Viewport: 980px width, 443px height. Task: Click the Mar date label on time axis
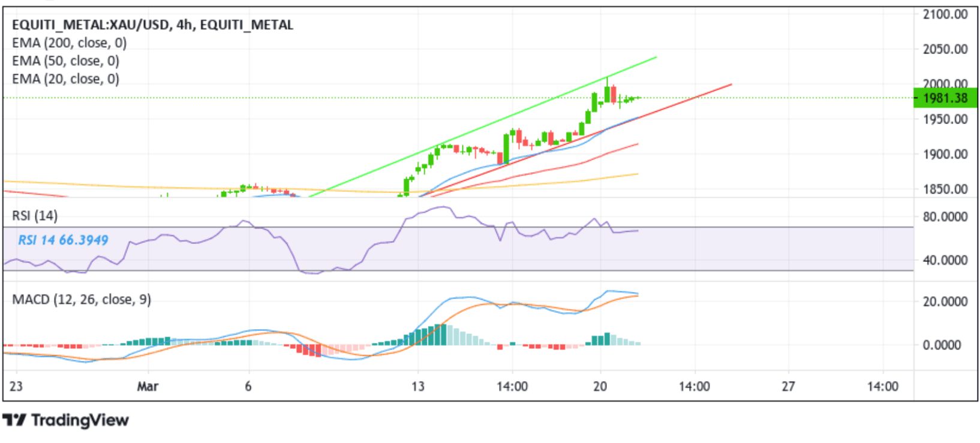[148, 386]
